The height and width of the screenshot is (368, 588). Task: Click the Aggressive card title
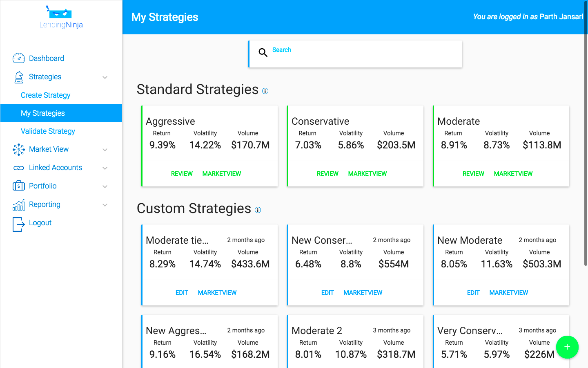click(x=170, y=121)
